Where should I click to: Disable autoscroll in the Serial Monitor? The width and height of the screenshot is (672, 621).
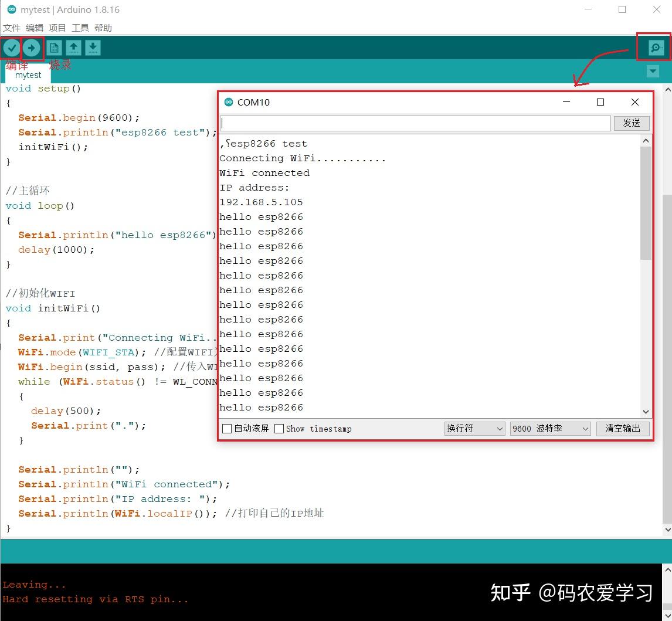click(x=226, y=429)
